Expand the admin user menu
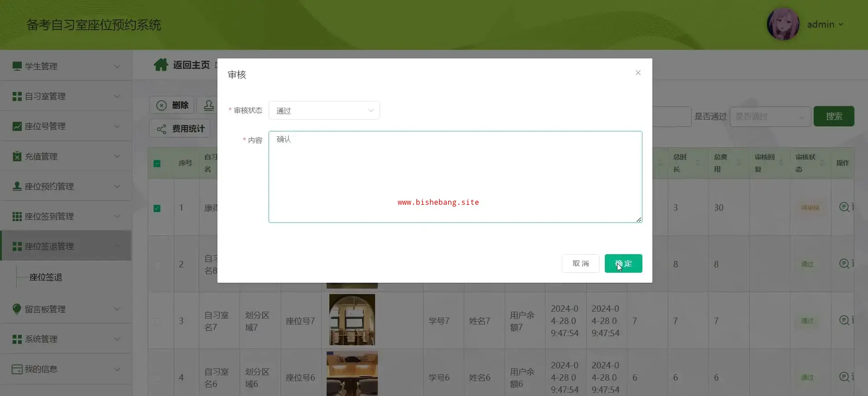This screenshot has height=396, width=868. [825, 24]
